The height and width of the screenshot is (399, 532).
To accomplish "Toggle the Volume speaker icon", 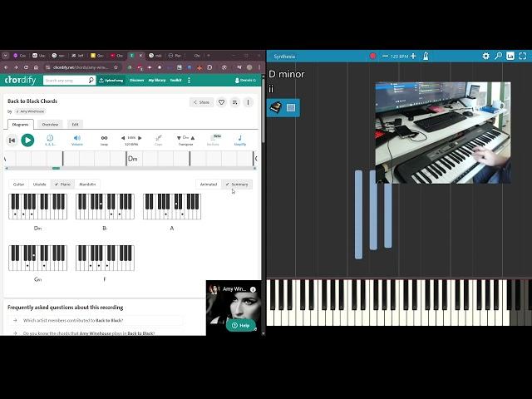I will click(x=77, y=140).
